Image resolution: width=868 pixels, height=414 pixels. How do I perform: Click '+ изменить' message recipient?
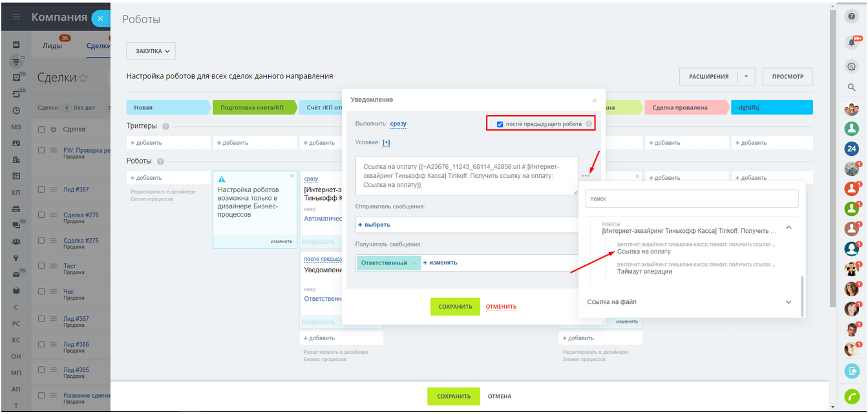[440, 263]
